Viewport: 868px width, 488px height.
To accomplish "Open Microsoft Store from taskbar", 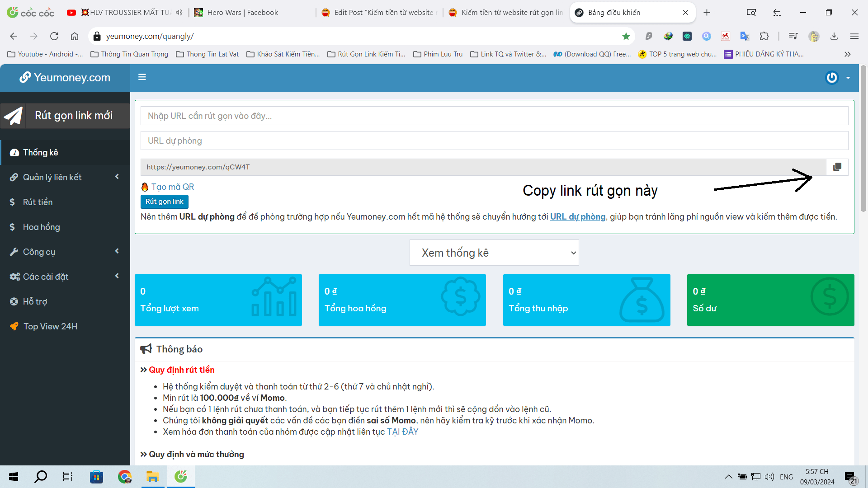I will click(x=96, y=477).
